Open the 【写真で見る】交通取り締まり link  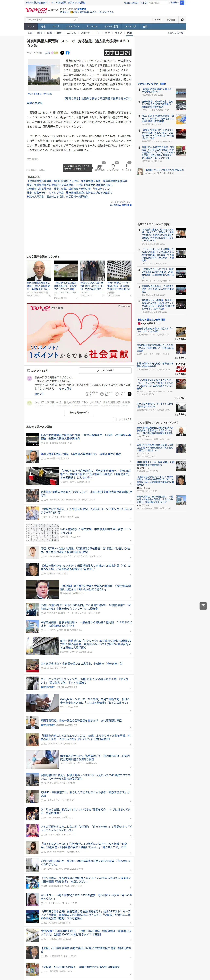79,101
